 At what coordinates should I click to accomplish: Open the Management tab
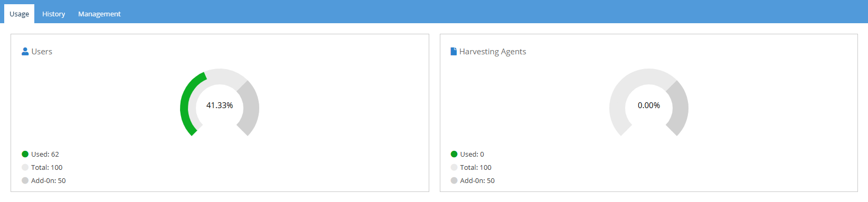click(x=99, y=14)
